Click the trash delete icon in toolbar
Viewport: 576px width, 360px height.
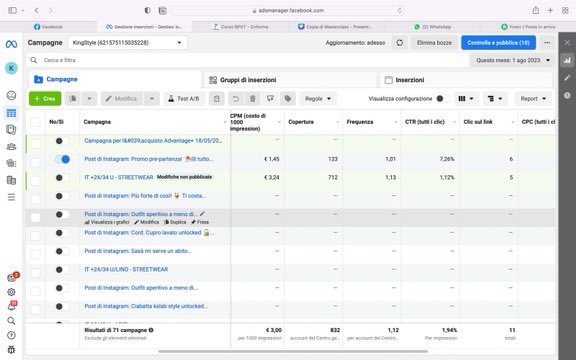253,98
